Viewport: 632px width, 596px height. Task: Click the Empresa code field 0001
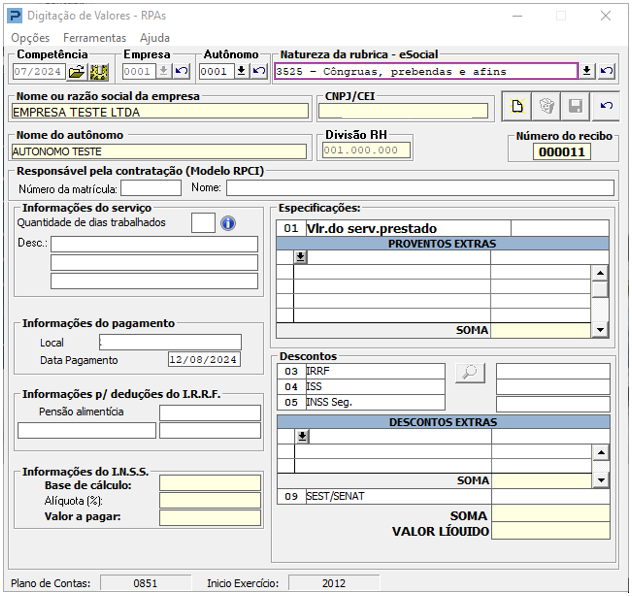[x=139, y=72]
